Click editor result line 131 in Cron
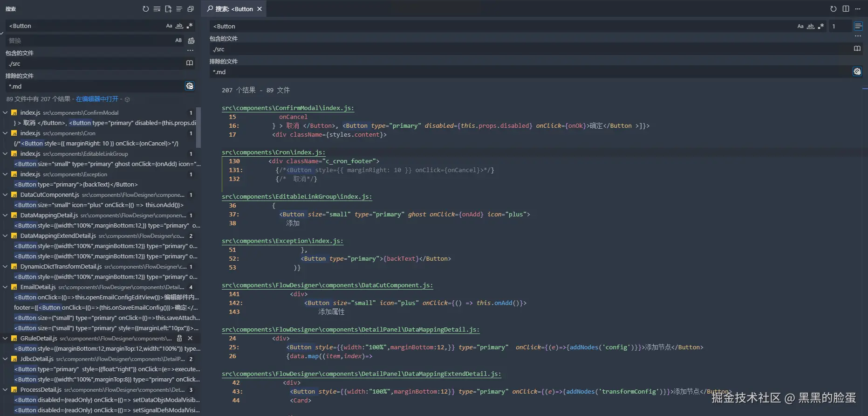Image resolution: width=868 pixels, height=416 pixels. [384, 170]
